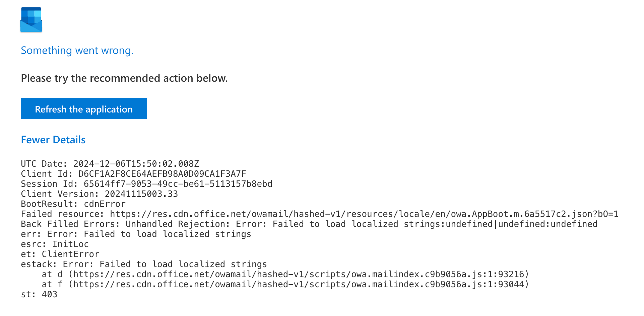Image resolution: width=644 pixels, height=316 pixels.
Task: Select the 'err: Error: Failed to load' line
Action: tap(136, 234)
